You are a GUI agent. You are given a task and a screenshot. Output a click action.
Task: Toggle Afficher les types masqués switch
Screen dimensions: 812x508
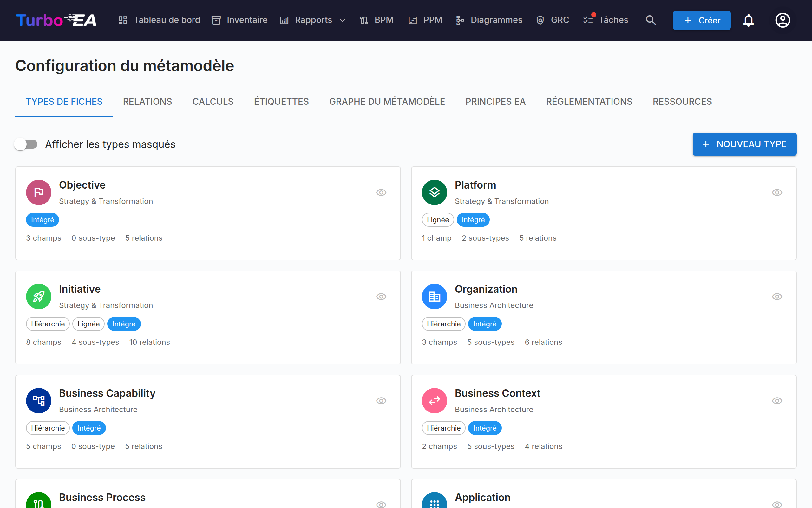tap(26, 144)
